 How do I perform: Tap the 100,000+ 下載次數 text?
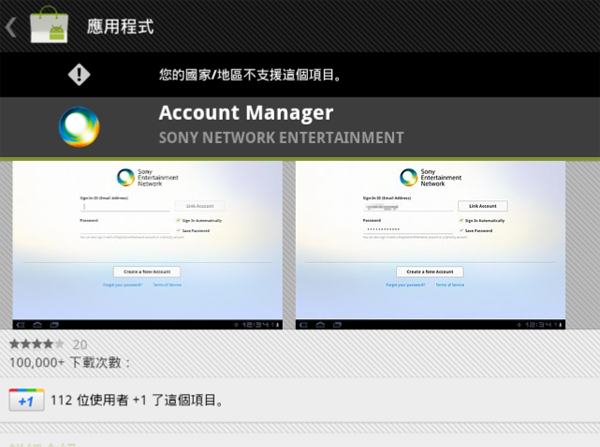tap(69, 362)
